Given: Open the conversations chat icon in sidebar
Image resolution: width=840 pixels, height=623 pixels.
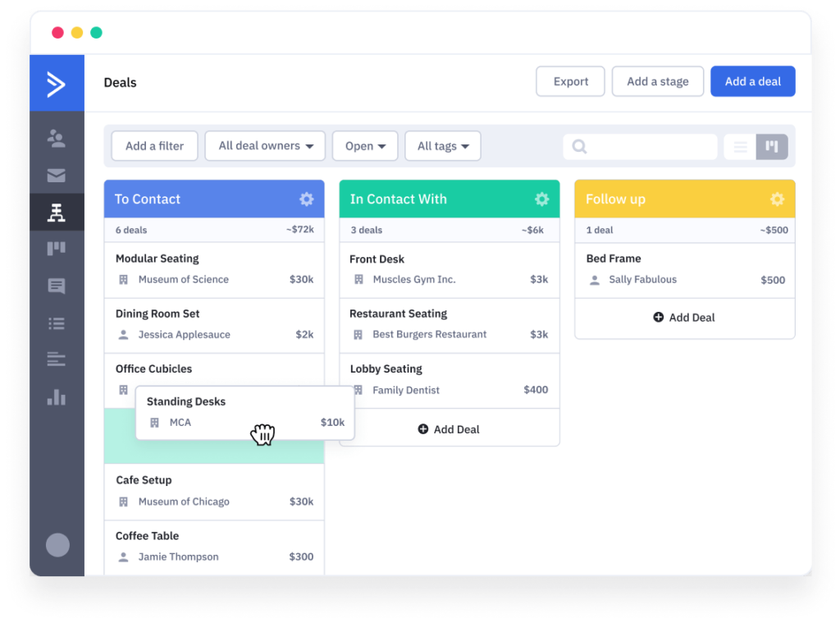Looking at the screenshot, I should [57, 286].
